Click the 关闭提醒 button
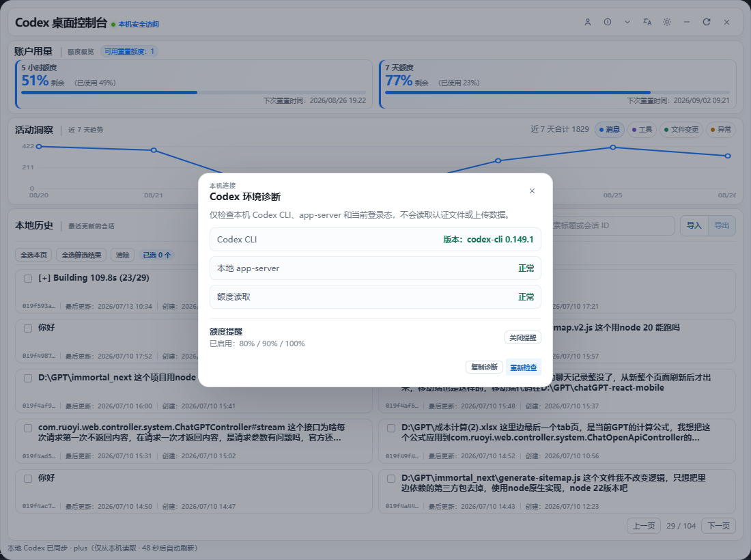The image size is (751, 560). coord(522,338)
